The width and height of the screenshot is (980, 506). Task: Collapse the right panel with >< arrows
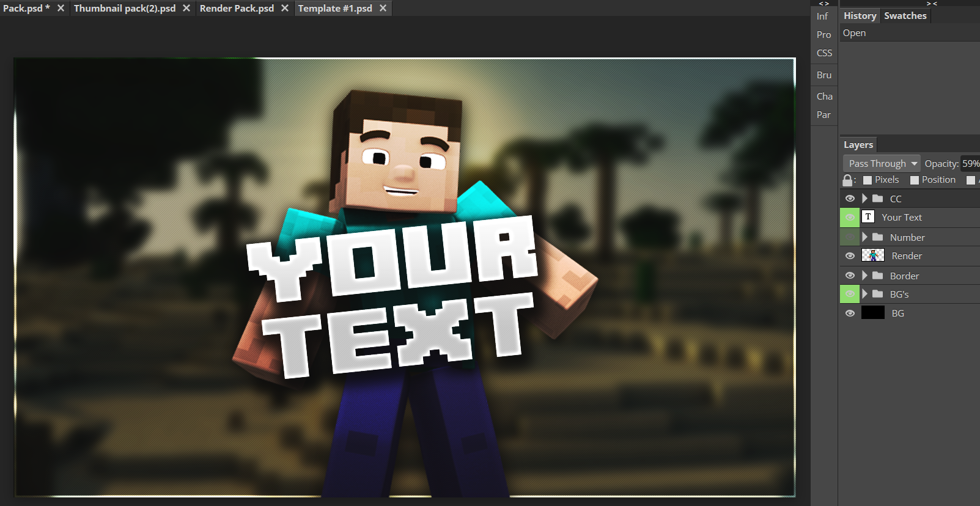pos(932,4)
